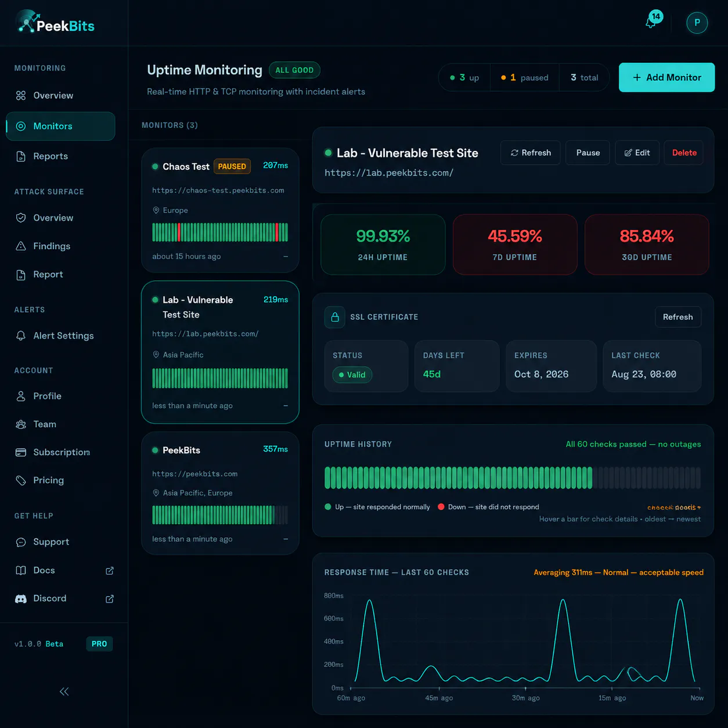Click the Aug 23, 08:00 last check value
Screen dimensions: 728x728
tap(644, 374)
